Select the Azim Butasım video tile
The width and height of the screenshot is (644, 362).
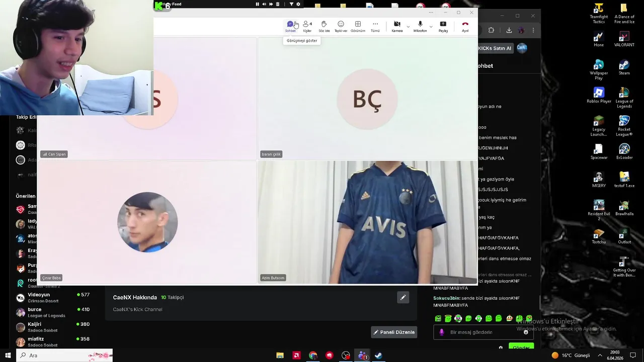[367, 222]
